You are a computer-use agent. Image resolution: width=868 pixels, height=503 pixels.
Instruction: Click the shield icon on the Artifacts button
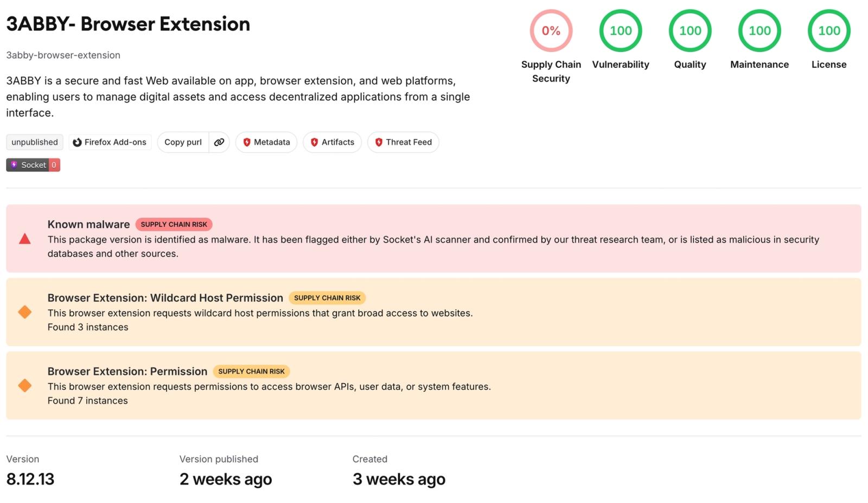314,142
